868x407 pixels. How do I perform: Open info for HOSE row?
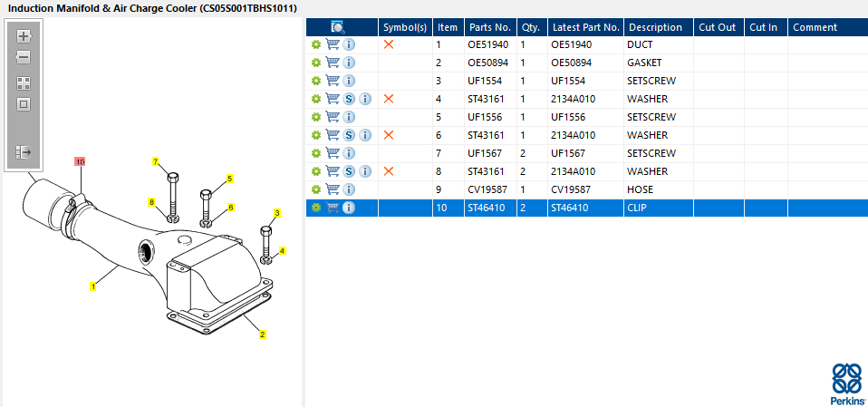tap(349, 189)
